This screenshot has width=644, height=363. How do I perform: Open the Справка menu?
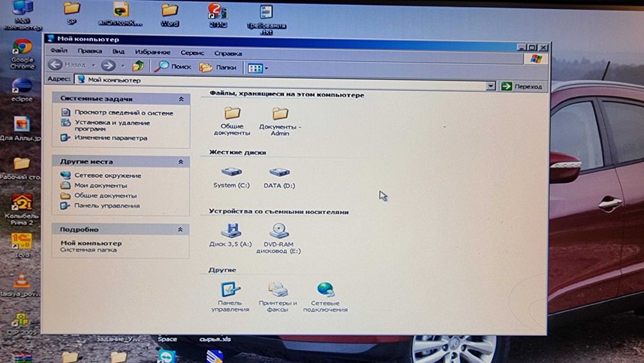228,54
